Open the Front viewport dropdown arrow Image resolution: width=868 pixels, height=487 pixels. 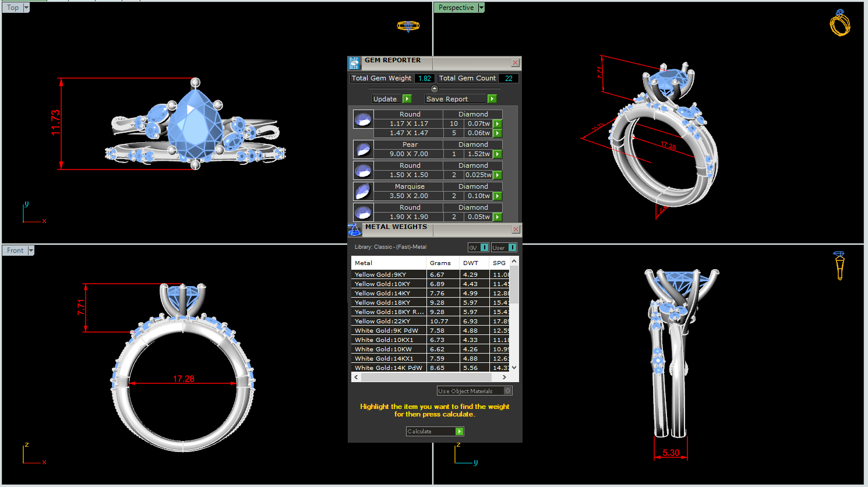click(31, 250)
